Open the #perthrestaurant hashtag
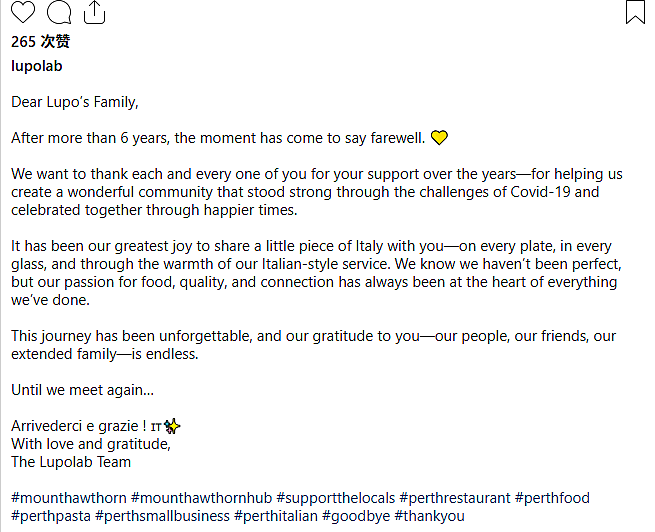Screen dimensions: 655x532 [x=454, y=498]
